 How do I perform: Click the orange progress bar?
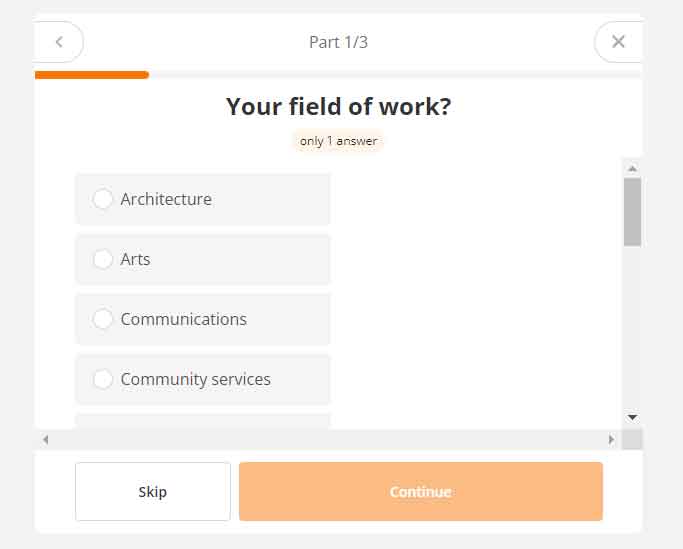[x=92, y=75]
